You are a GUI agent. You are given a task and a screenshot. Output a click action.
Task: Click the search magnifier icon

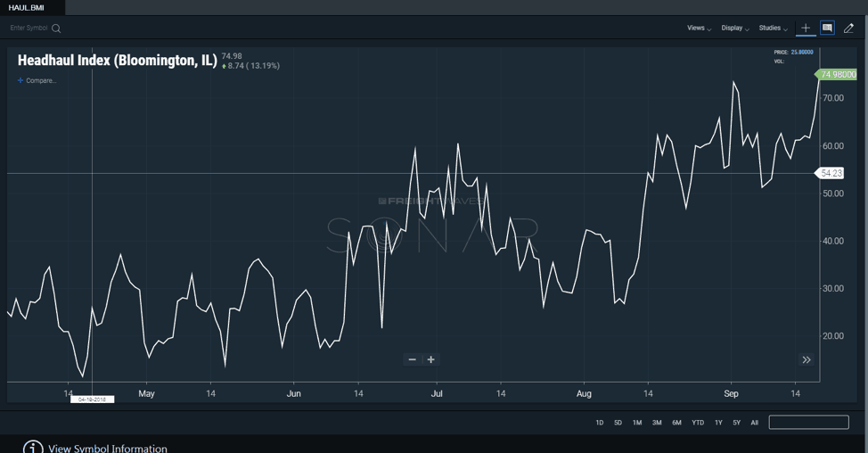click(56, 29)
